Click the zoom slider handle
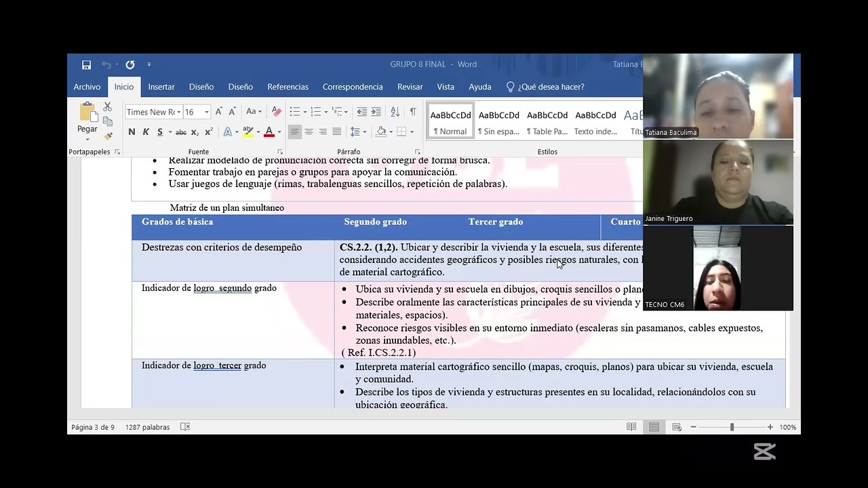 point(732,427)
